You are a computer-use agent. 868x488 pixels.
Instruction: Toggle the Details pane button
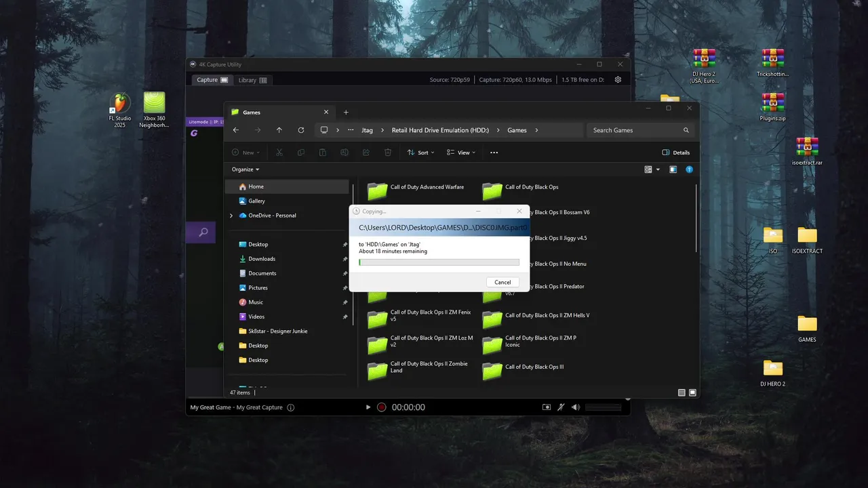point(676,152)
